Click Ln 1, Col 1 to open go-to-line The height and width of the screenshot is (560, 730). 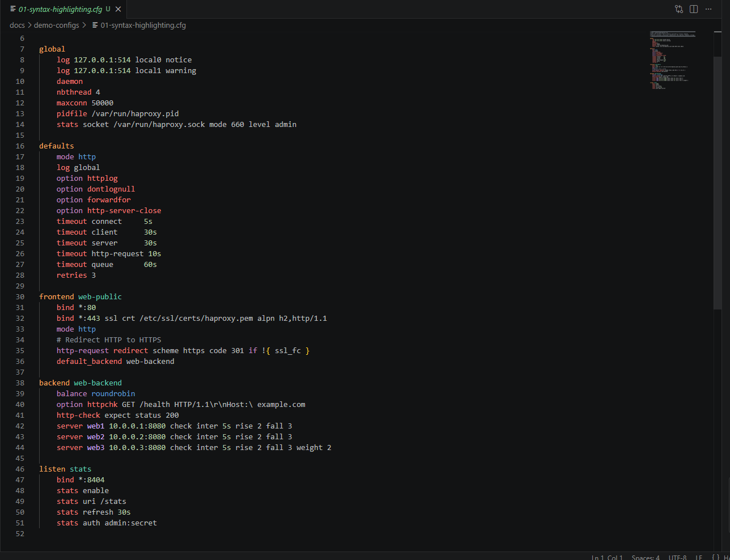click(607, 557)
